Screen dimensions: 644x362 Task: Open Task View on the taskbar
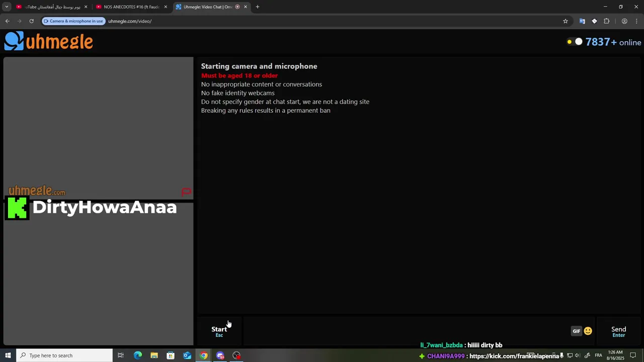tap(121, 355)
